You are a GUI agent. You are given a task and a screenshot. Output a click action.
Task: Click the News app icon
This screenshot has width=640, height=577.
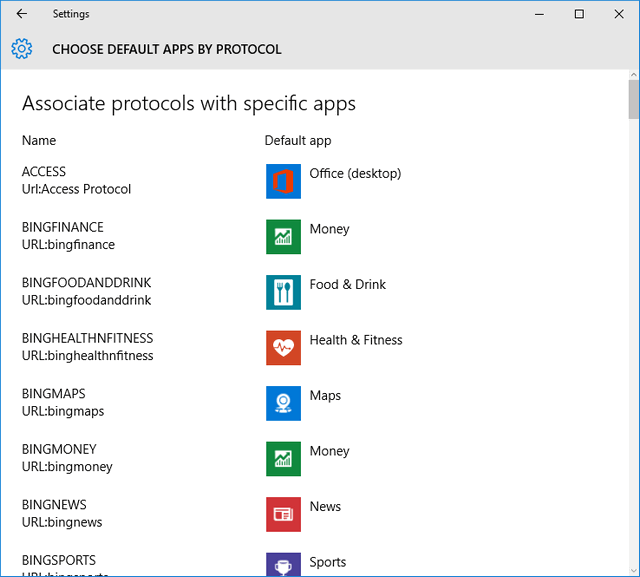tap(283, 514)
